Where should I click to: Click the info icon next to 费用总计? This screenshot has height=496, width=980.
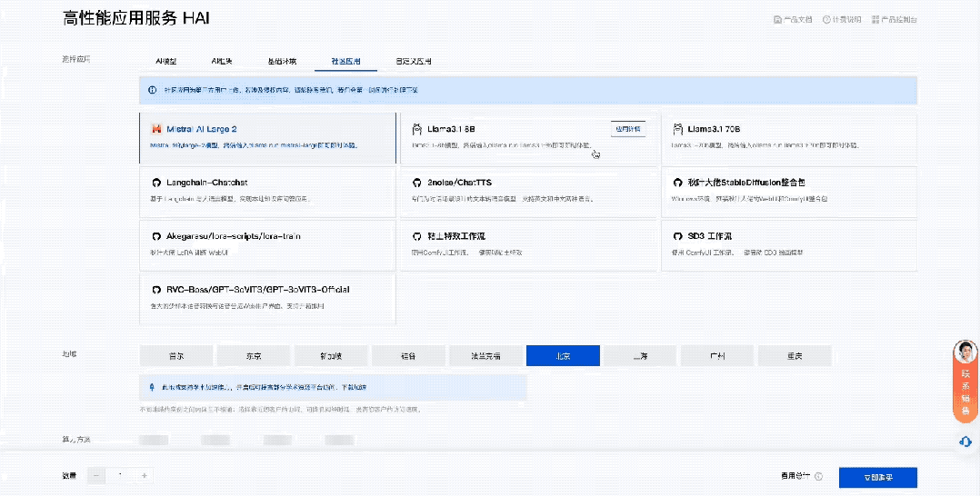coord(819,477)
